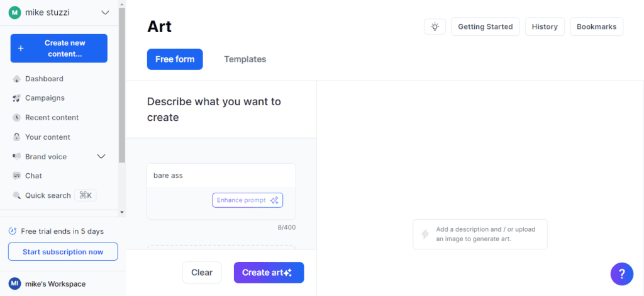
Task: Click the Brand voice megaphone icon
Action: (x=16, y=157)
